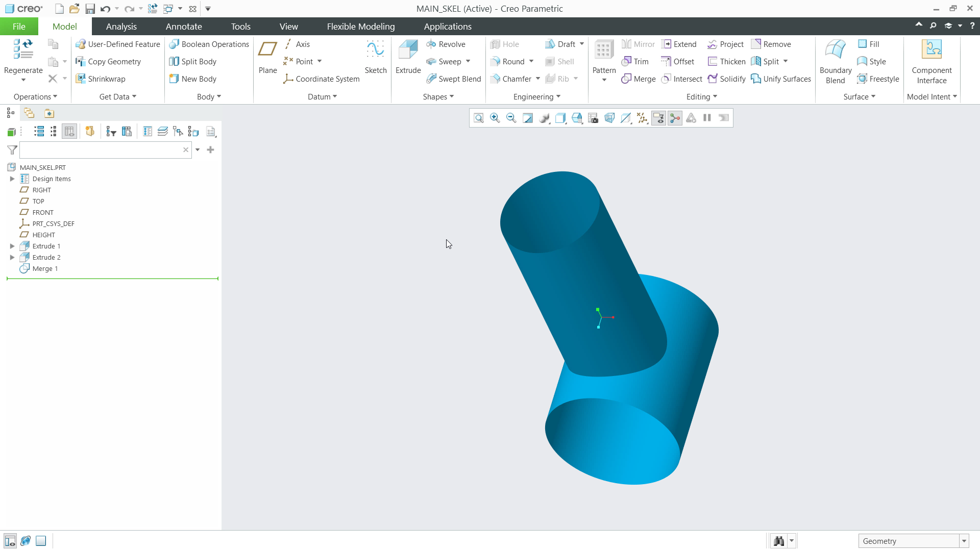
Task: Expand the Design Items node
Action: coord(12,179)
